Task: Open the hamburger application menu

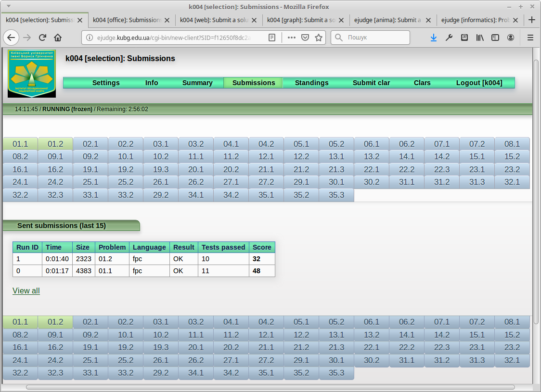Action: pos(530,38)
